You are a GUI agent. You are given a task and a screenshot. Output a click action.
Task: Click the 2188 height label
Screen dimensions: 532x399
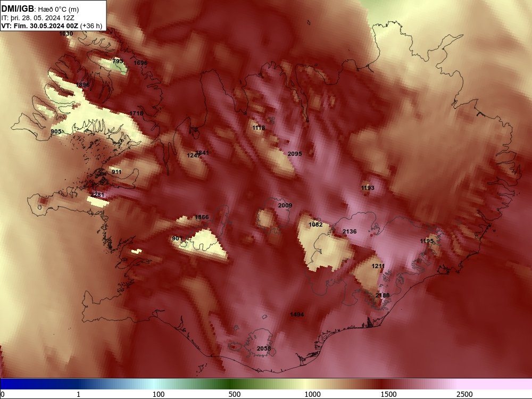383,295
